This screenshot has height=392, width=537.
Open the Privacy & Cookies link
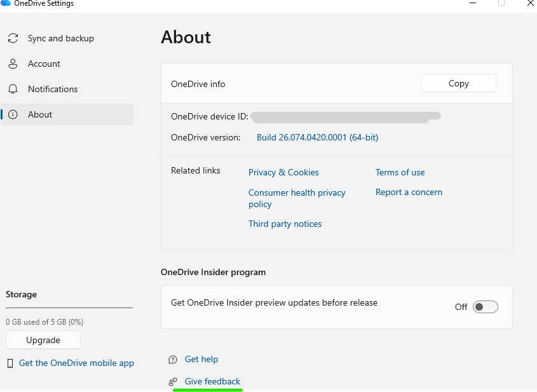(x=283, y=172)
